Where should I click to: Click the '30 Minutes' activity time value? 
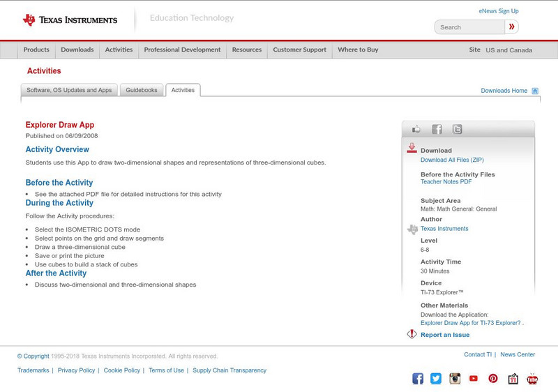(435, 271)
